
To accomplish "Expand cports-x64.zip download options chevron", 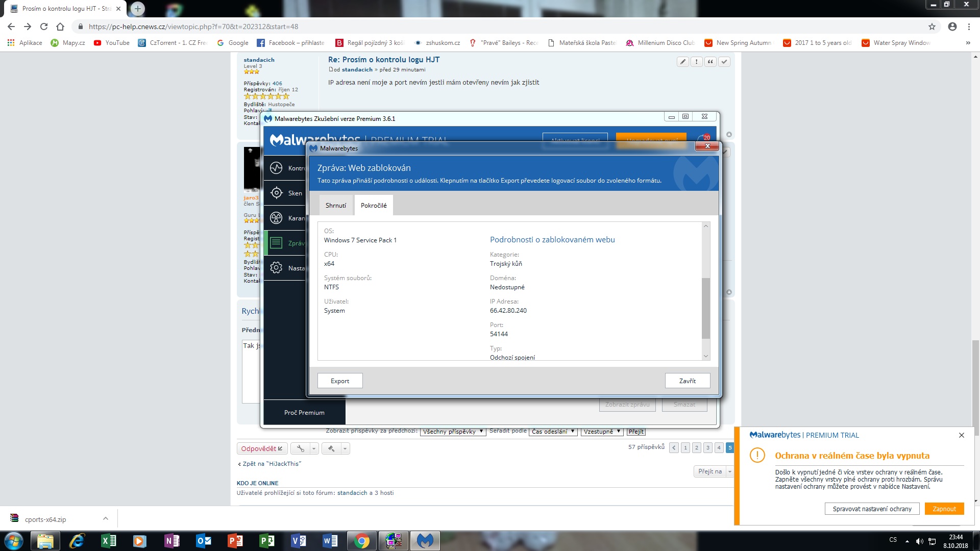I will [x=106, y=518].
